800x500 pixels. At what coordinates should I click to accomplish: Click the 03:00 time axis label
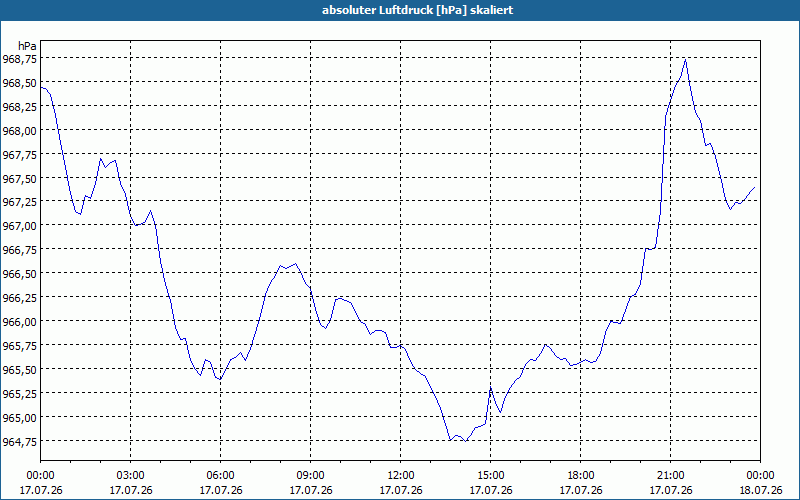[131, 476]
